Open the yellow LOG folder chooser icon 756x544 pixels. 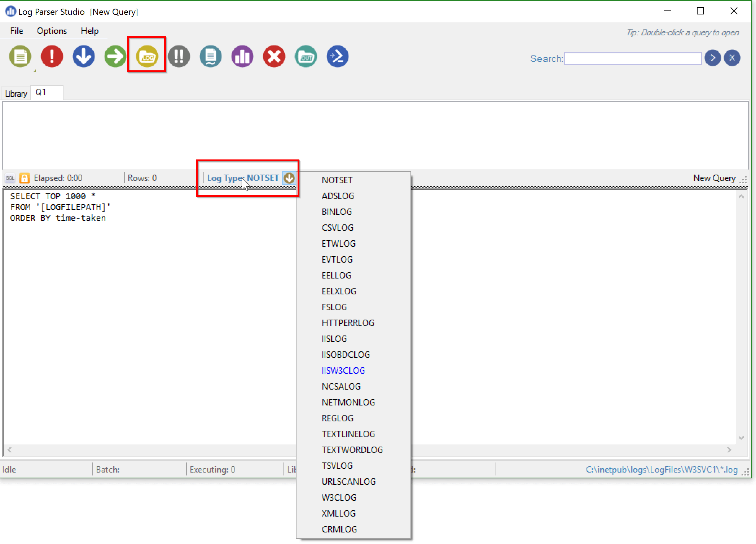point(147,57)
